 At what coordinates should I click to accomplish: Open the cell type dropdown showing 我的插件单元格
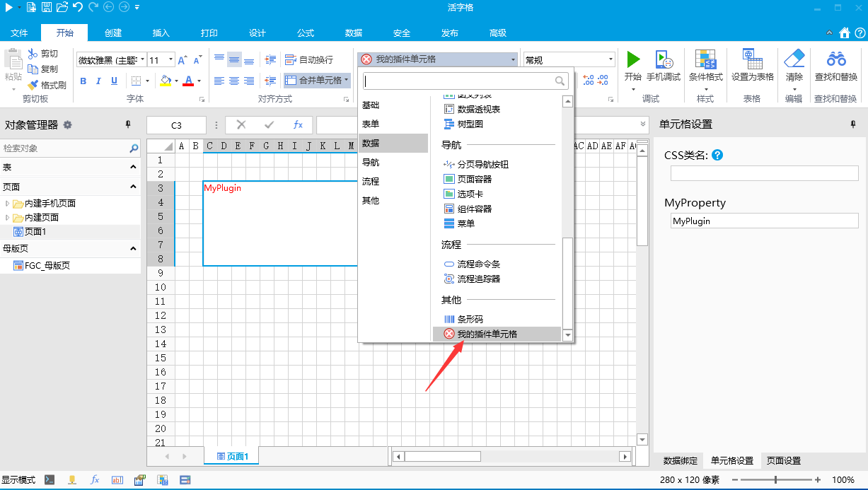439,59
